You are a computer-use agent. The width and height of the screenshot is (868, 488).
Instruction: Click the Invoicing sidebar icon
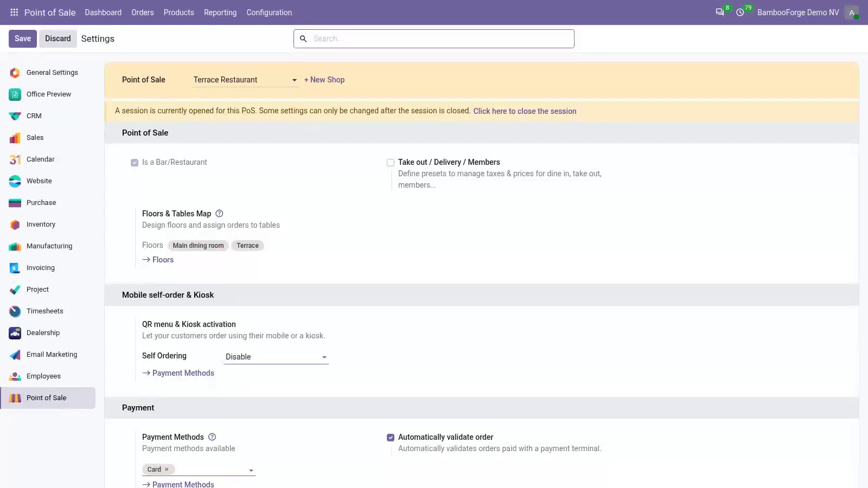click(x=15, y=268)
